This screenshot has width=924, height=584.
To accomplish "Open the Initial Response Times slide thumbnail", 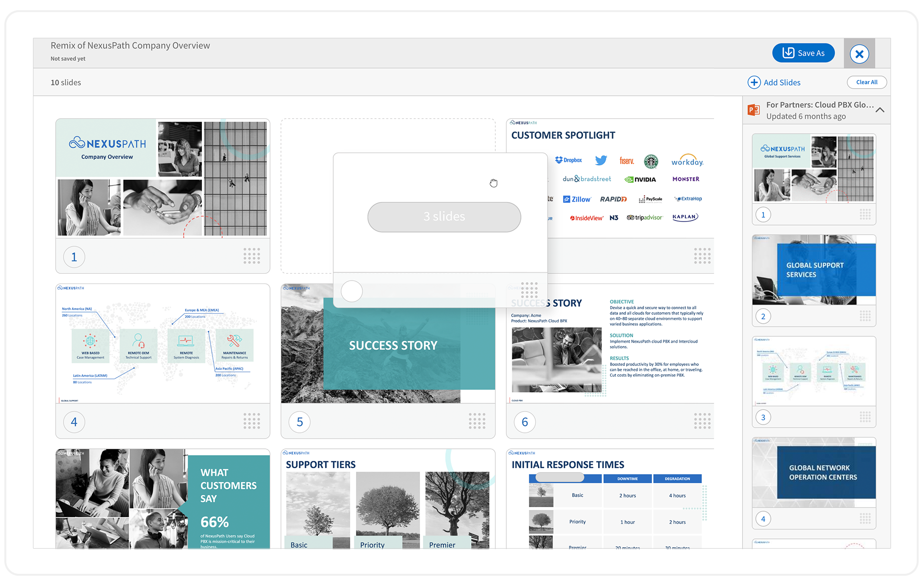I will (x=610, y=499).
